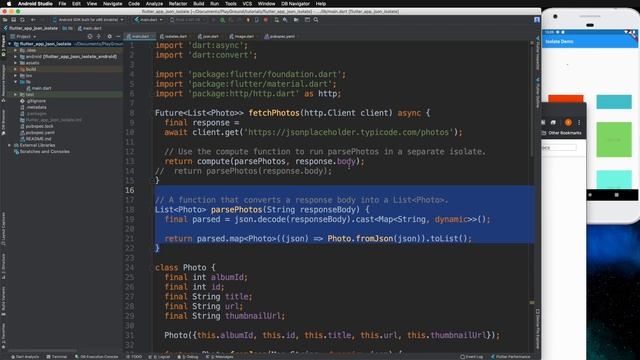Click the Synchronize toolbar icon
Image resolution: width=640 pixels, height=360 pixels.
pyautogui.click(x=22, y=20)
